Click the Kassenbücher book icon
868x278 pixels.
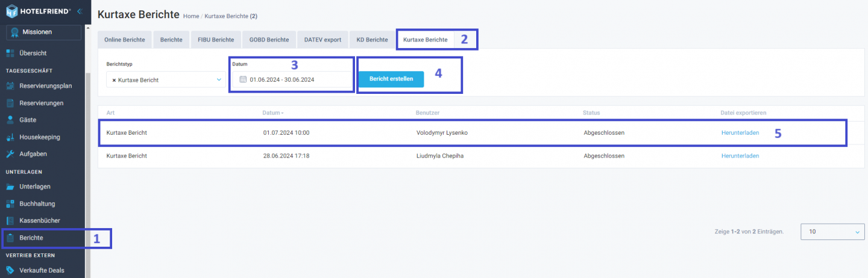pos(10,220)
